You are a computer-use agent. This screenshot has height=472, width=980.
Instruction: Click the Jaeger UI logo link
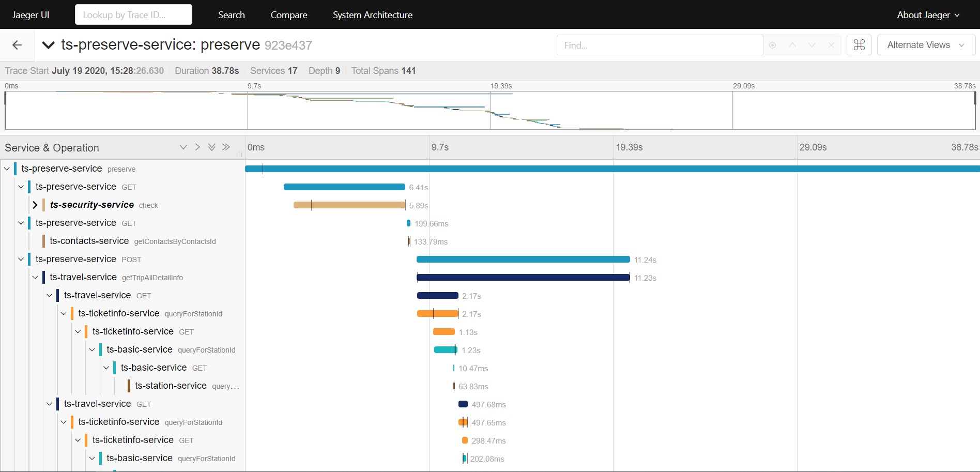pyautogui.click(x=30, y=15)
